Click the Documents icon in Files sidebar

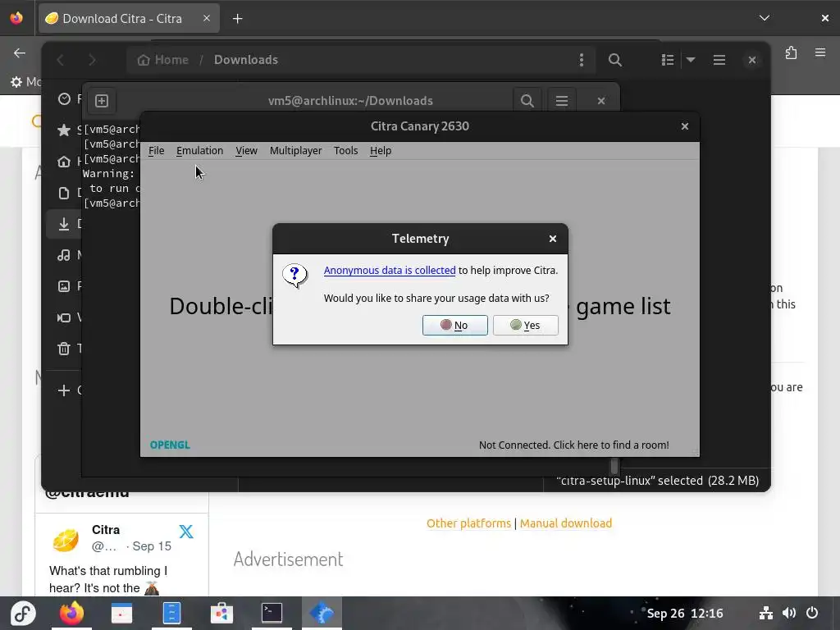tap(64, 193)
